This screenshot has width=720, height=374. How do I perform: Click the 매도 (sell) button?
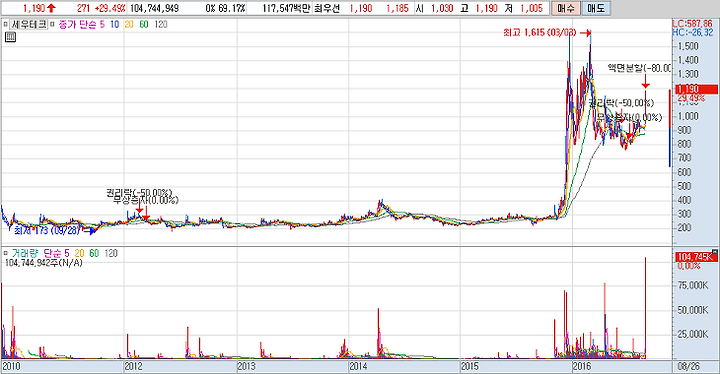(x=596, y=8)
